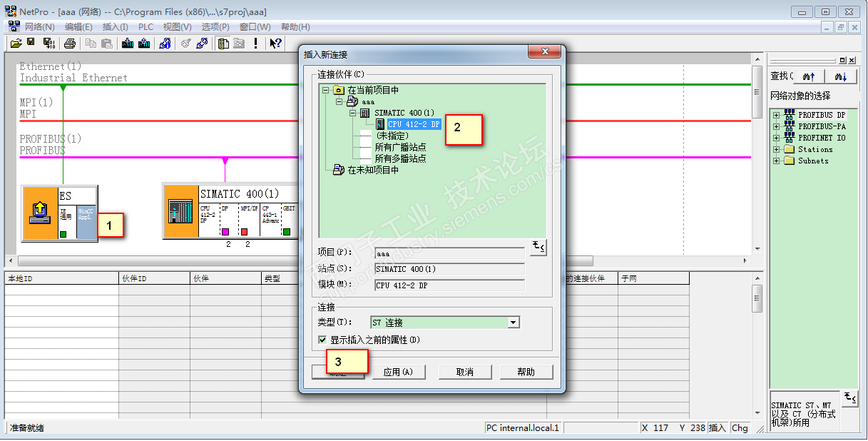868x441 pixels.
Task: Select 所有广播站点 in partner tree
Action: (401, 147)
